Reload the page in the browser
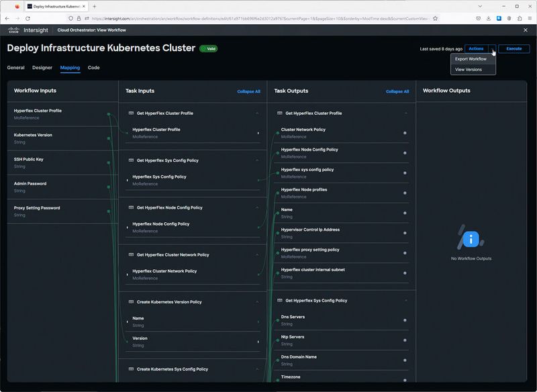 click(x=28, y=19)
